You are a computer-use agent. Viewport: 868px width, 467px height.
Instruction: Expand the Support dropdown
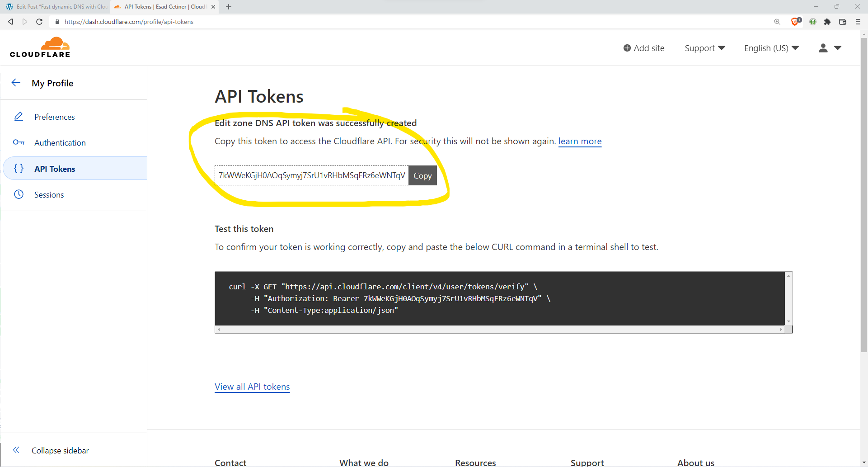[x=705, y=48]
